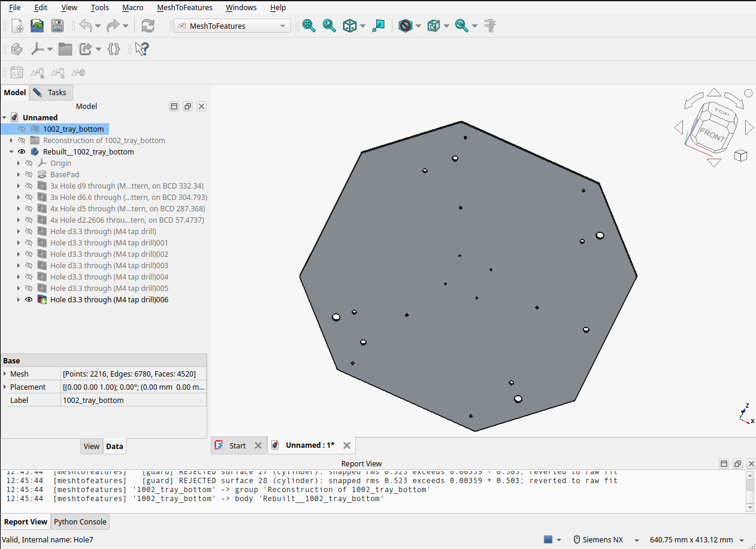756x549 pixels.
Task: Switch to the Start document tab
Action: coord(237,445)
